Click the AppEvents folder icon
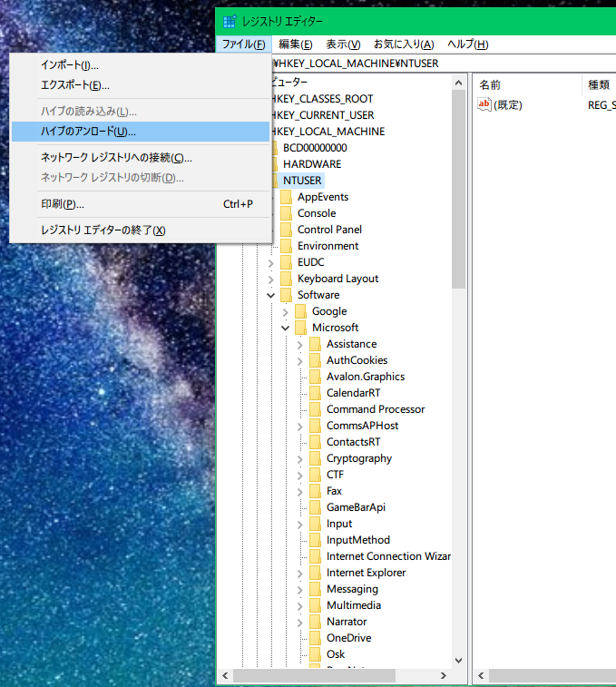The width and height of the screenshot is (616, 687). (286, 197)
